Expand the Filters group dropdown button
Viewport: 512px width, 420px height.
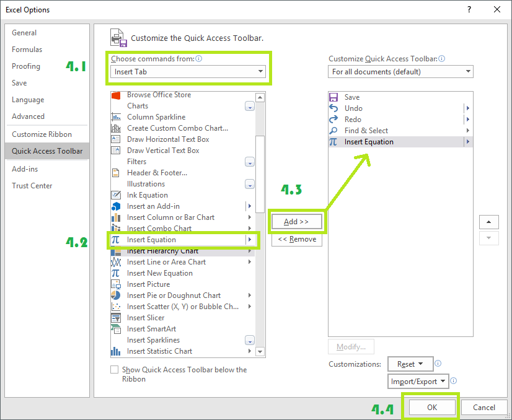[250, 162]
